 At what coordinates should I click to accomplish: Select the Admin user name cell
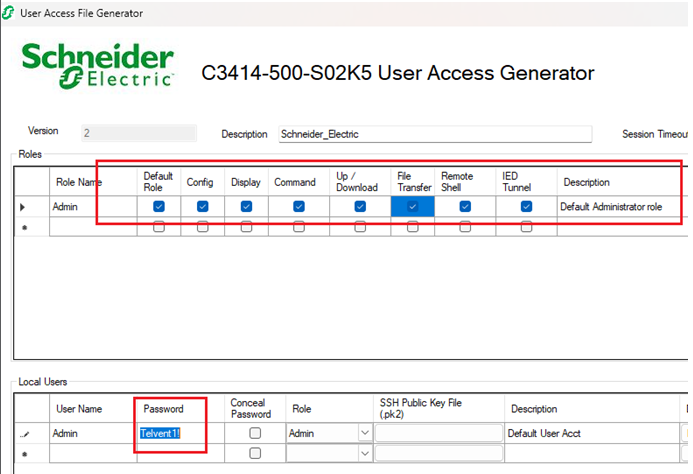(93, 433)
